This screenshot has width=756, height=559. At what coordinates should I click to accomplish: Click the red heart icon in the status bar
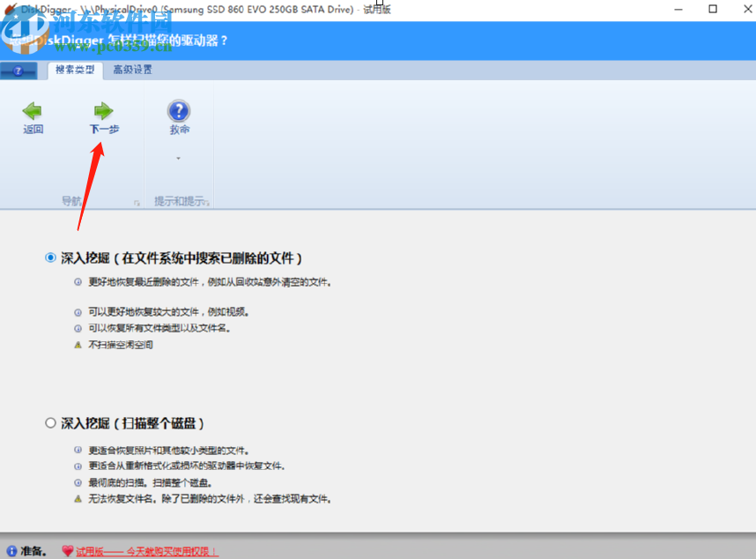pos(69,549)
